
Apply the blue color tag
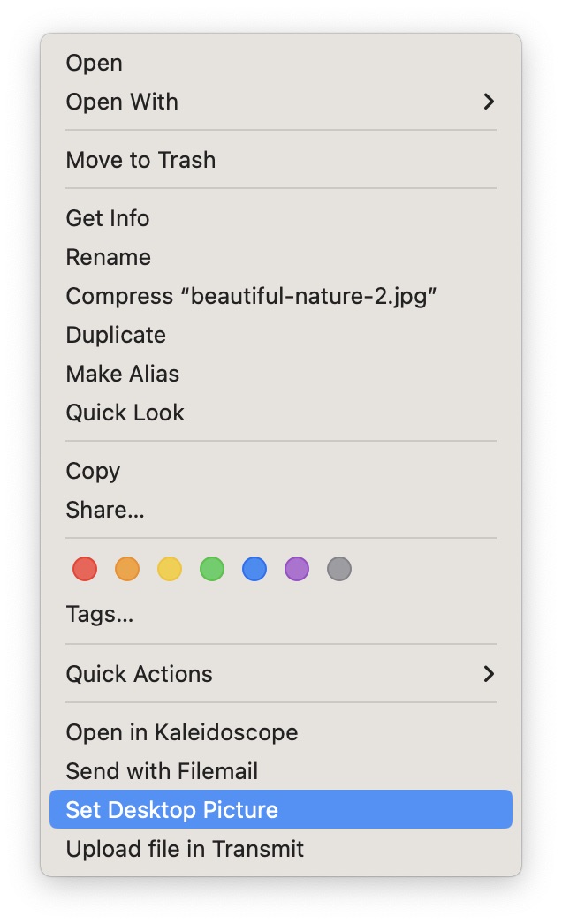[254, 569]
